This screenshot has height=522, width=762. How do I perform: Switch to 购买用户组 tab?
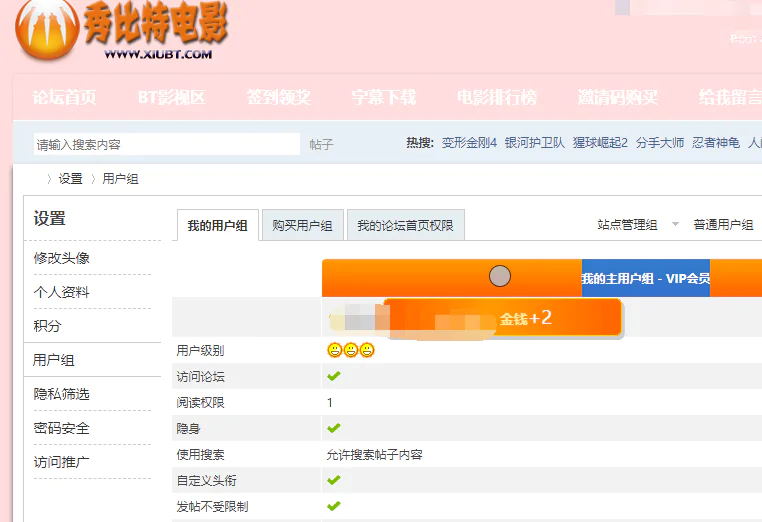[x=303, y=225]
